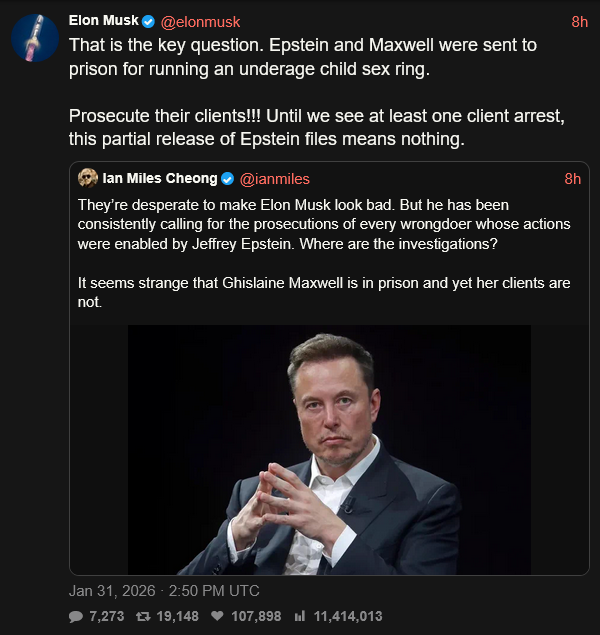Like the tweet with the heart icon
This screenshot has width=600, height=635.
coord(216,616)
